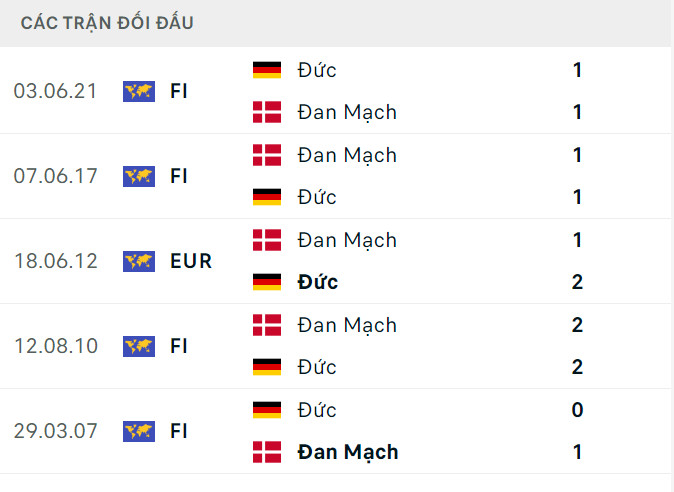
Task: Open the CÁC TRẬN ĐỐI ĐẦU section header
Action: [107, 23]
